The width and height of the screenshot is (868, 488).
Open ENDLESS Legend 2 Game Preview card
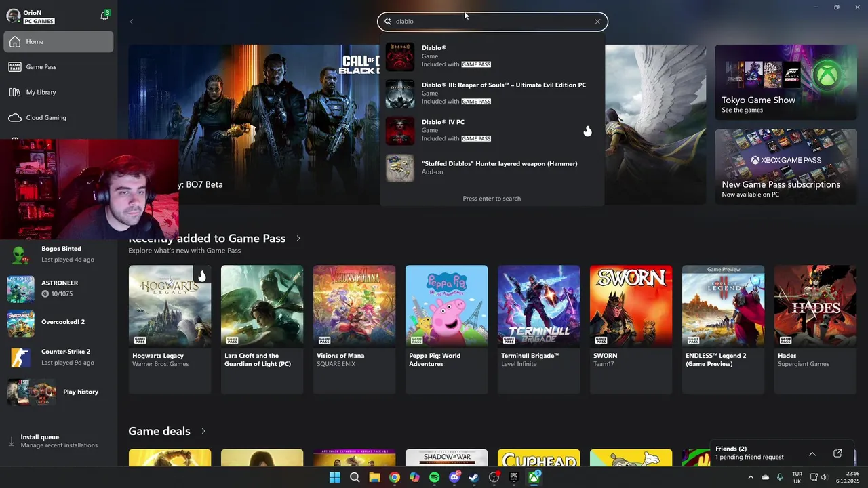[x=723, y=329]
